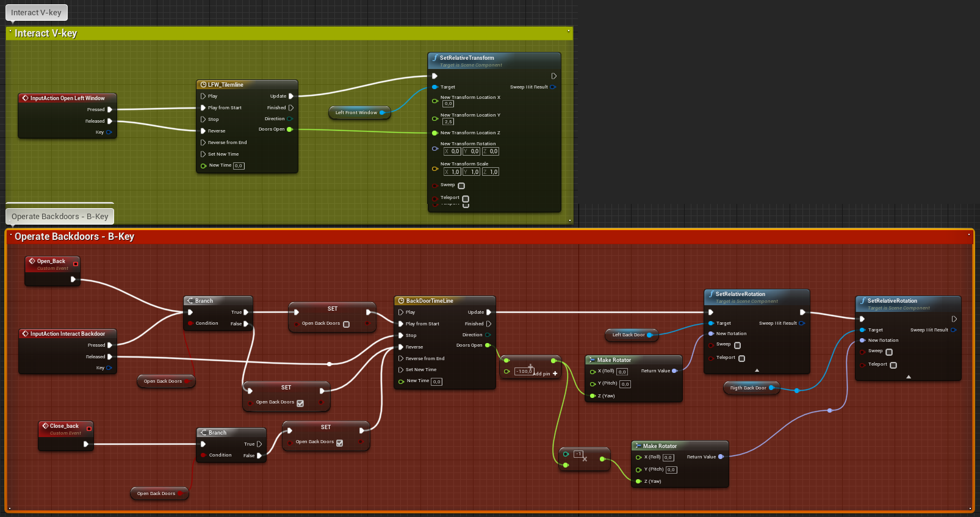Select the Interact V-key comment header
980x517 pixels.
pos(289,34)
